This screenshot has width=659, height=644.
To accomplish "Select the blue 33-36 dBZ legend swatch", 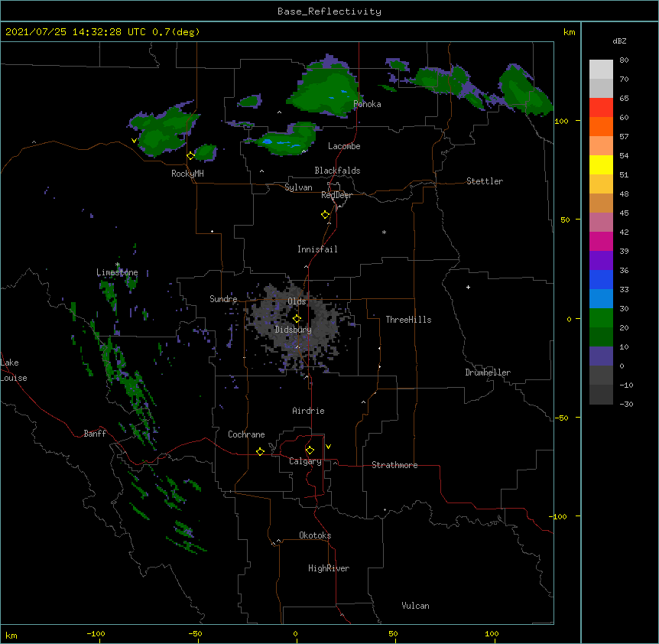I will click(x=601, y=280).
